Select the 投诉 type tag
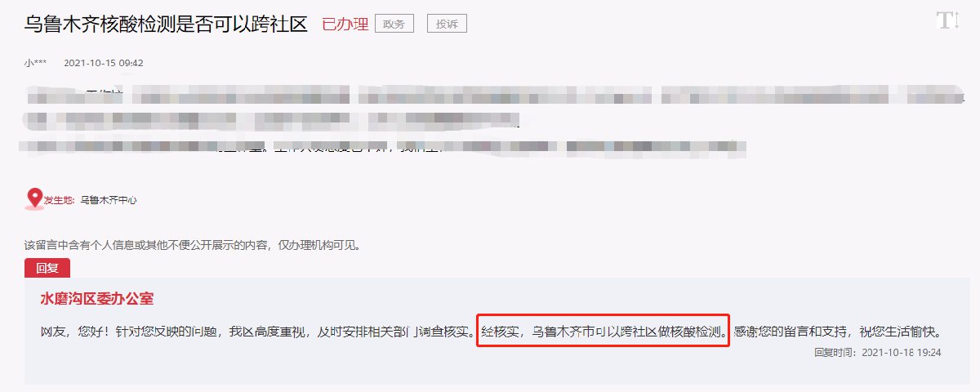The width and height of the screenshot is (980, 392). (x=447, y=24)
